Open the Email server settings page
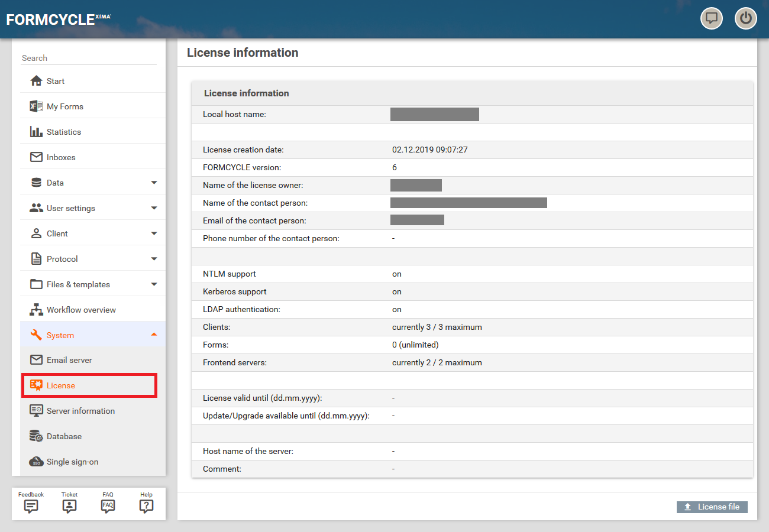Viewport: 769px width, 532px height. pos(69,360)
